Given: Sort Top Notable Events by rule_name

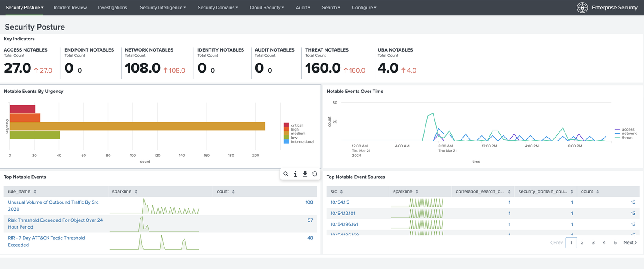Looking at the screenshot, I should click(19, 192).
